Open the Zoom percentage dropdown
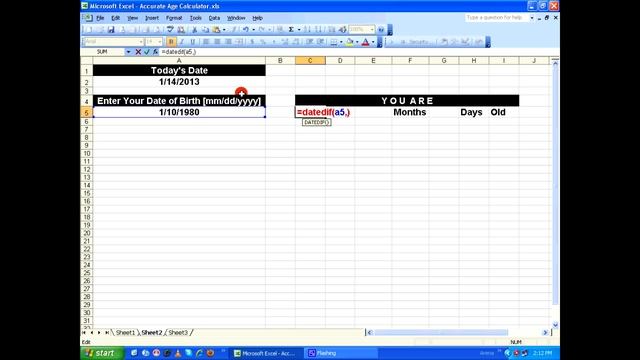This screenshot has height=360, width=640. 372,30
